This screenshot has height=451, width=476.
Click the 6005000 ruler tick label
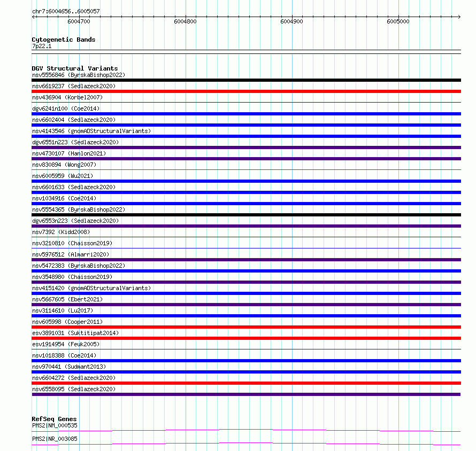398,21
